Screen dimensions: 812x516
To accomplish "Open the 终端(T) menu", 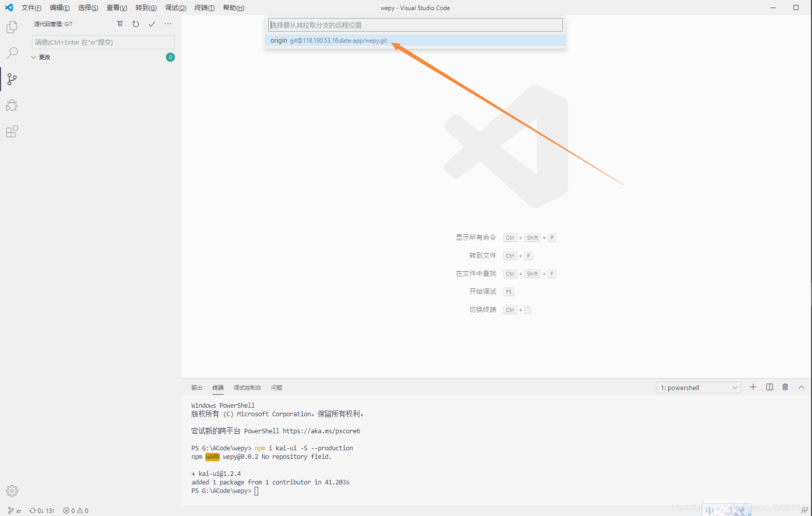I will click(x=205, y=8).
